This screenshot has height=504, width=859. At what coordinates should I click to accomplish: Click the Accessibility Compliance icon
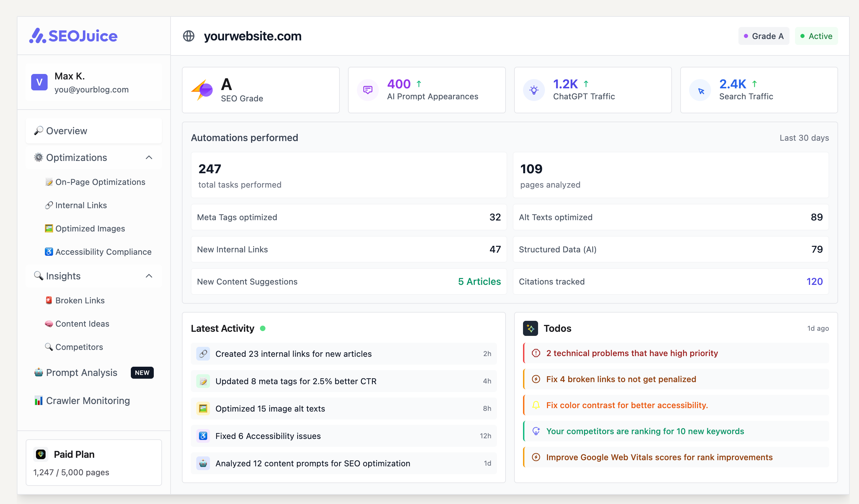[x=49, y=252]
